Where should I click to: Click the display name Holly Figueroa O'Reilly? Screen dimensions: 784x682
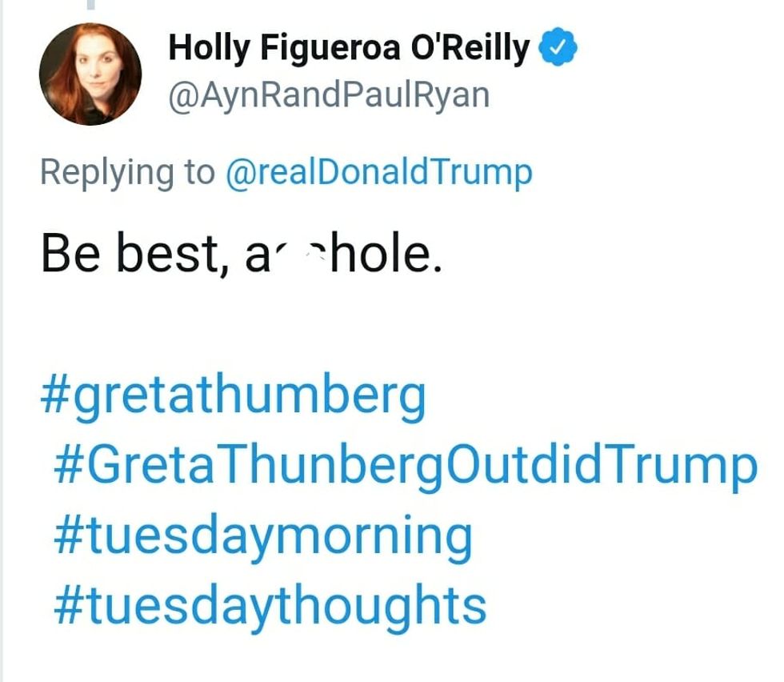349,50
